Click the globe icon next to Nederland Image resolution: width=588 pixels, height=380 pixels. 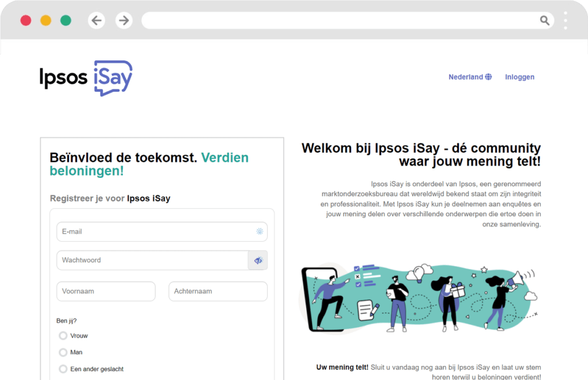coord(489,76)
